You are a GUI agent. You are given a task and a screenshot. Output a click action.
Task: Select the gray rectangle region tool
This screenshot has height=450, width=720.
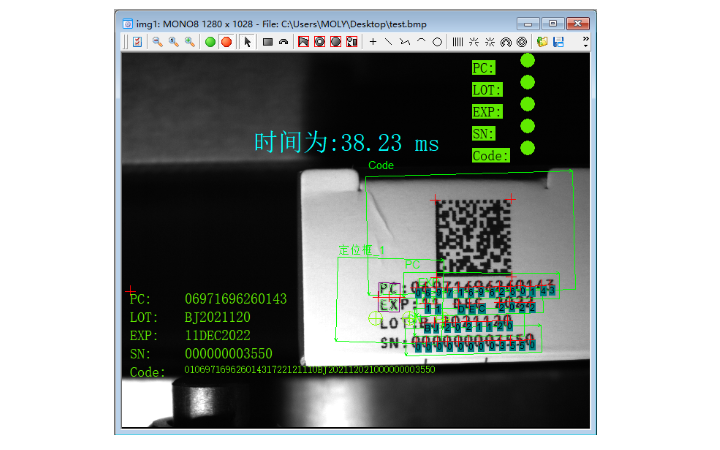pos(268,42)
